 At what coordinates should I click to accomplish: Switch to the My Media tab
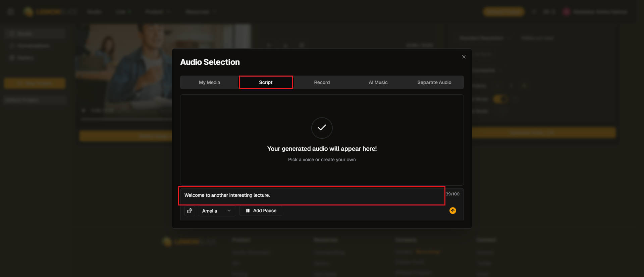click(209, 82)
